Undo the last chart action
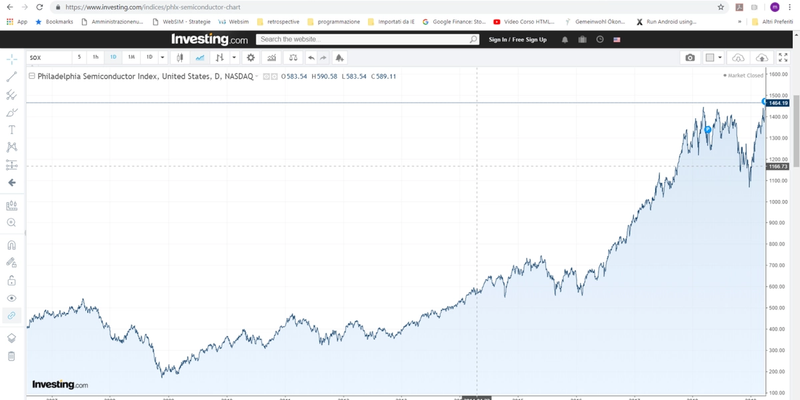Image resolution: width=800 pixels, height=400 pixels. [311, 58]
